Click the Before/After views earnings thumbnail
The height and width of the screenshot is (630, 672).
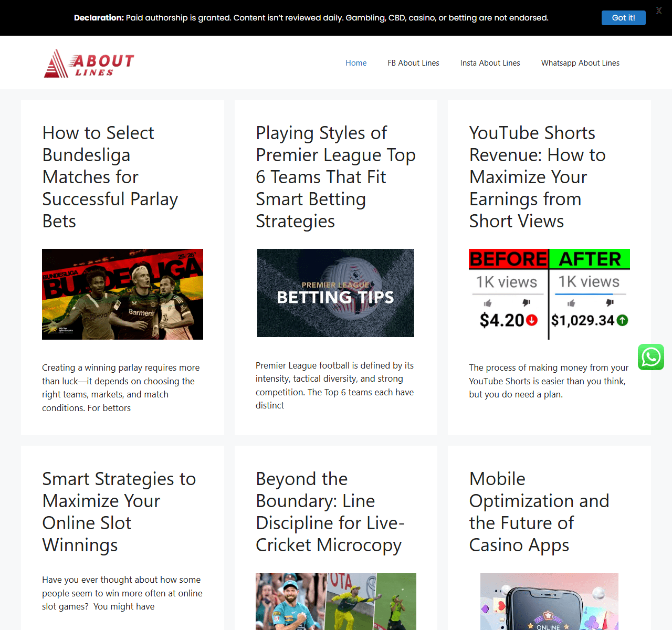[x=549, y=294]
